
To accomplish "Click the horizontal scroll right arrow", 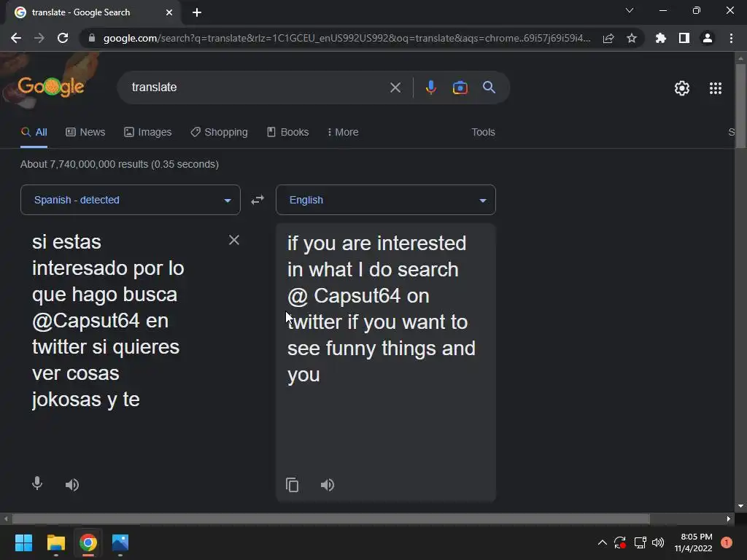I will coord(729,518).
